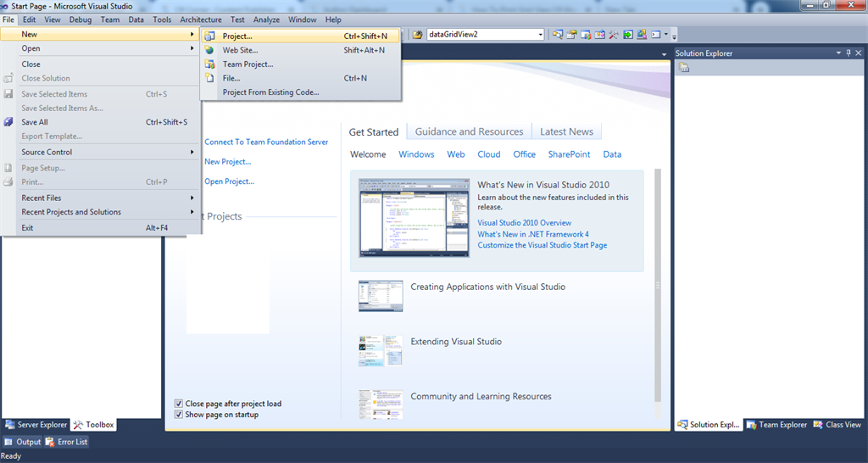Open Visual Studio 2010 Overview link
This screenshot has width=868, height=463.
point(524,223)
